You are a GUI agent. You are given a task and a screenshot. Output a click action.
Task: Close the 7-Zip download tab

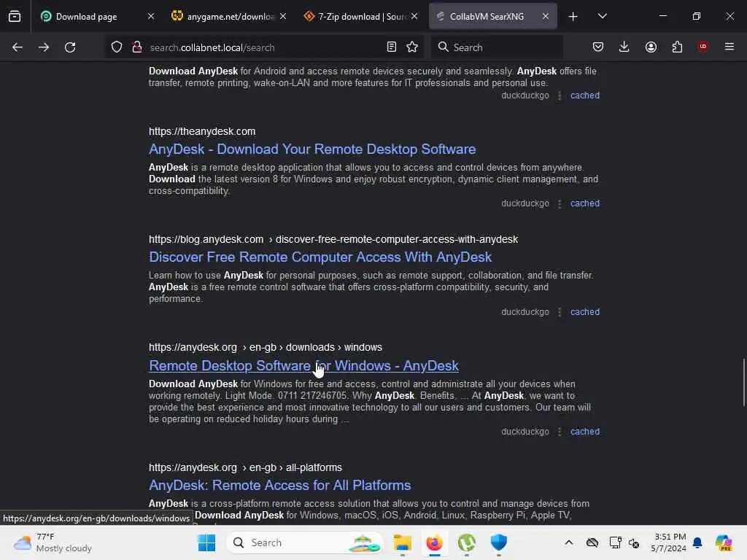click(x=414, y=16)
